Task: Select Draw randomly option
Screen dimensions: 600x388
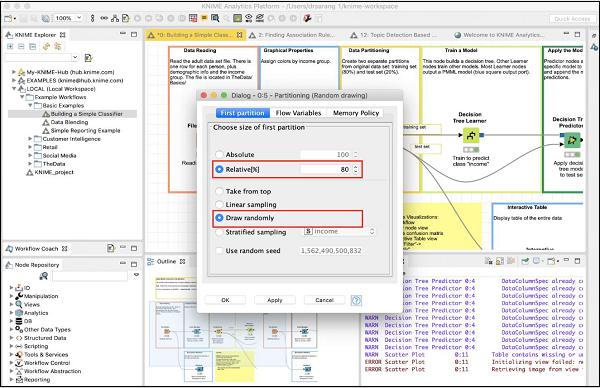Action: (x=219, y=218)
